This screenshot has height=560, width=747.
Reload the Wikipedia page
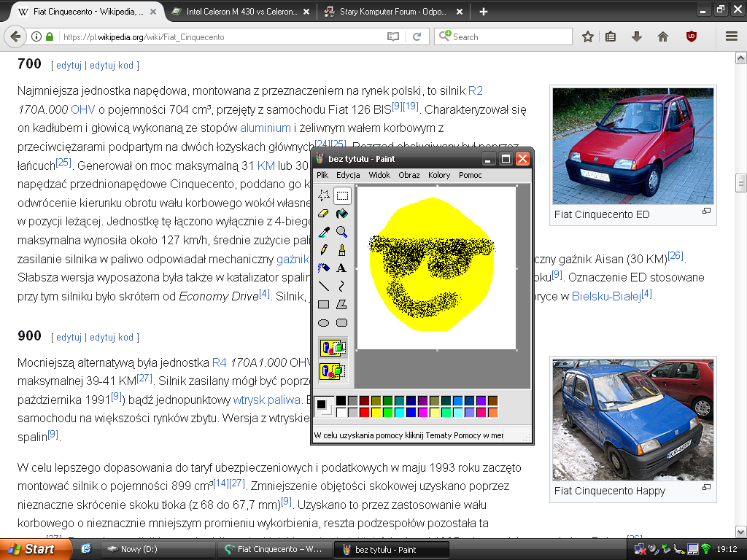coord(417,36)
